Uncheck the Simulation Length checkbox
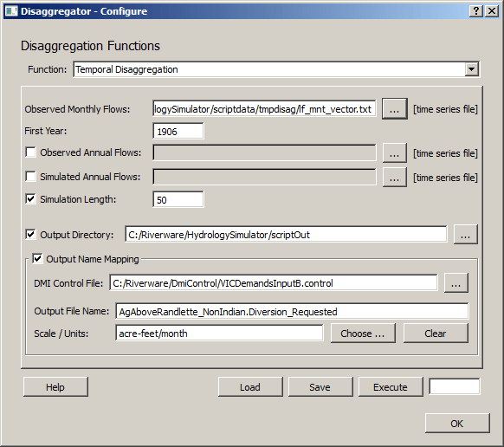 pos(31,199)
